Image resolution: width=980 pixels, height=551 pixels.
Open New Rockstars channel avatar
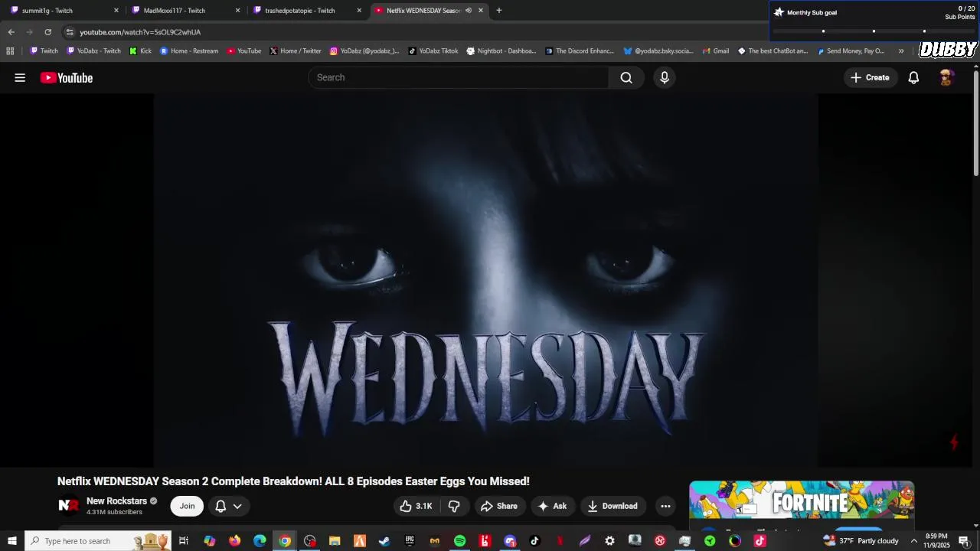69,505
